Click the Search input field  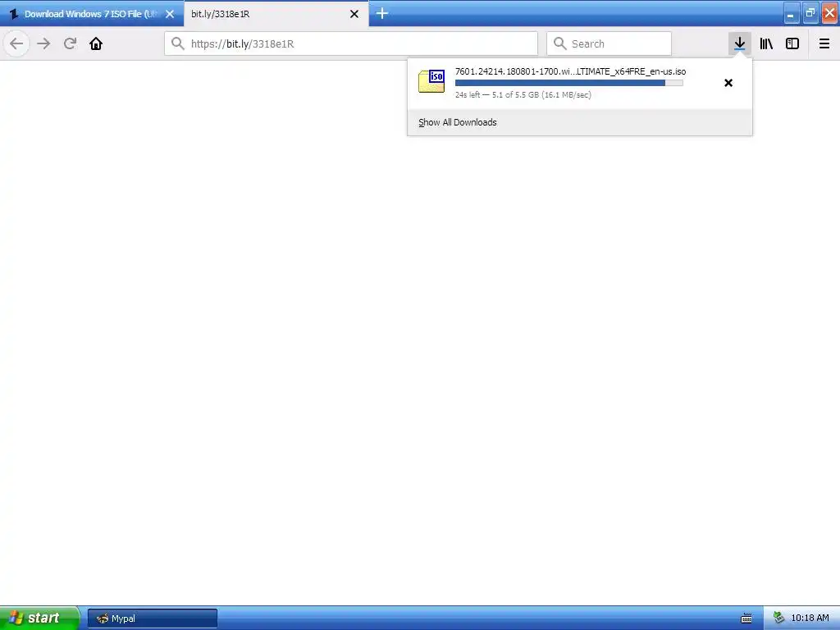[x=609, y=43]
